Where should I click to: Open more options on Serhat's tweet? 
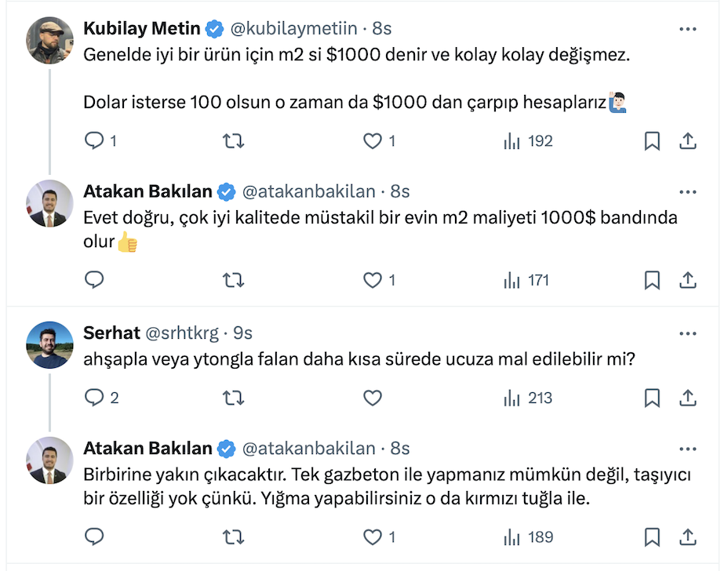[x=687, y=333]
